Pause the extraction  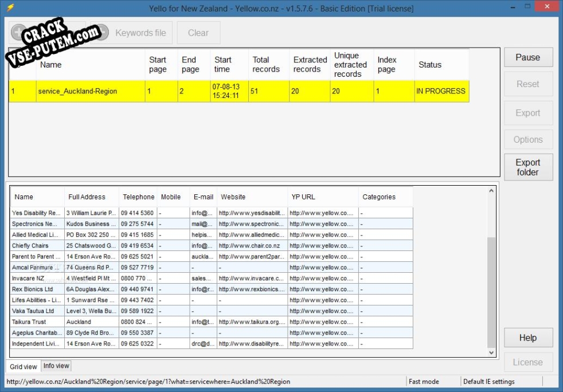528,57
